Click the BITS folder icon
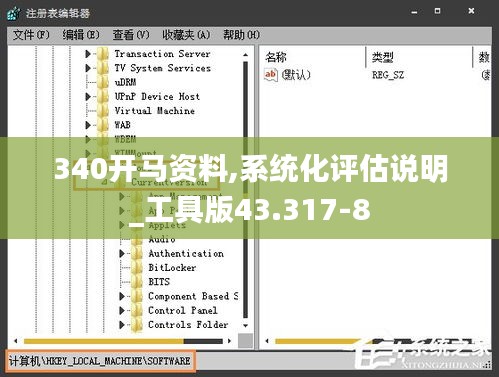Screen dimensions: 499x377 [137, 282]
